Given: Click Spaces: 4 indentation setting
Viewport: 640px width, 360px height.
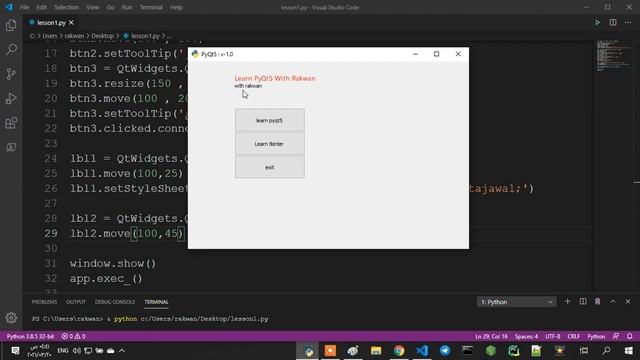Looking at the screenshot, I should [x=526, y=336].
